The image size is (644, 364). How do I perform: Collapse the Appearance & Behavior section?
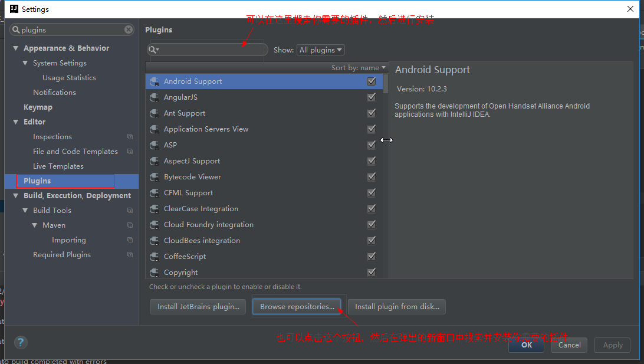[15, 48]
